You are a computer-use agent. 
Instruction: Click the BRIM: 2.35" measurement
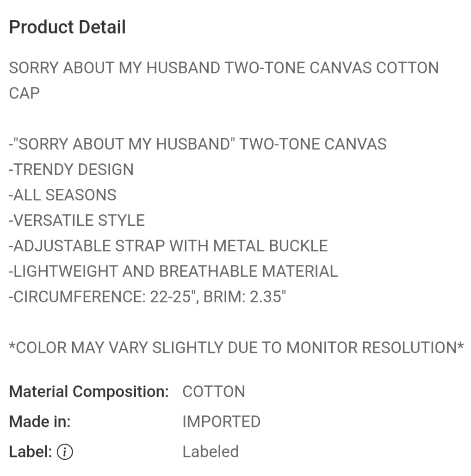(245, 297)
